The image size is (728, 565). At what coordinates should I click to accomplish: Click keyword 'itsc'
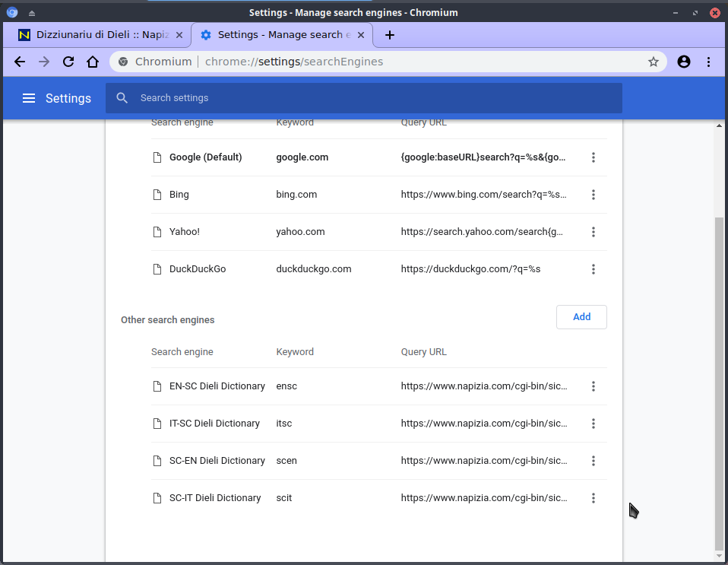coord(284,424)
